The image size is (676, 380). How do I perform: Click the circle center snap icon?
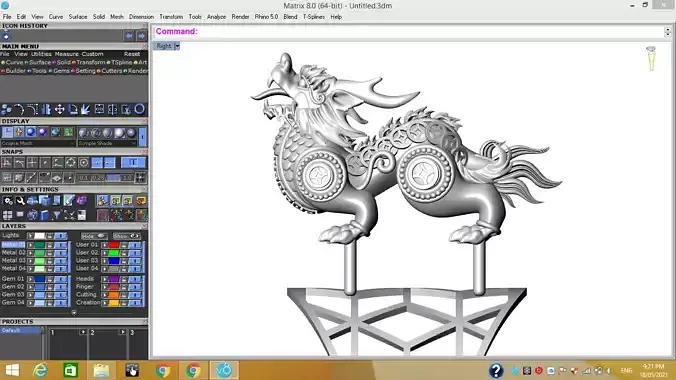[x=84, y=163]
